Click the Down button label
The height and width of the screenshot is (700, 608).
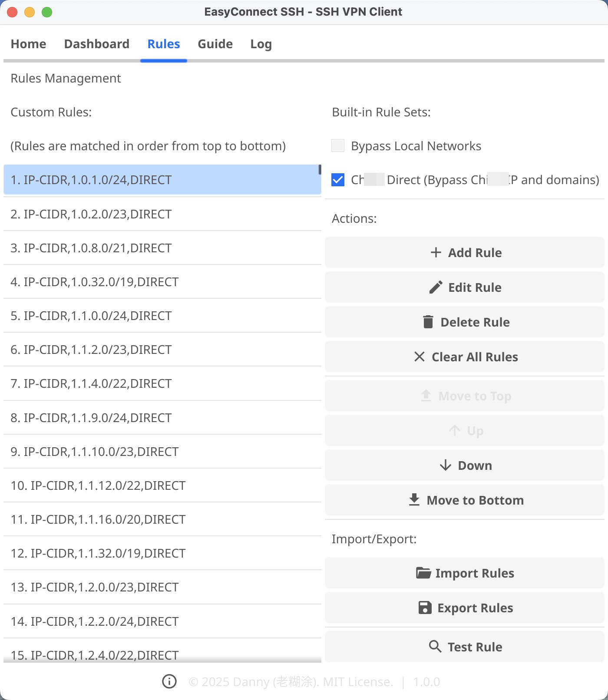click(475, 465)
